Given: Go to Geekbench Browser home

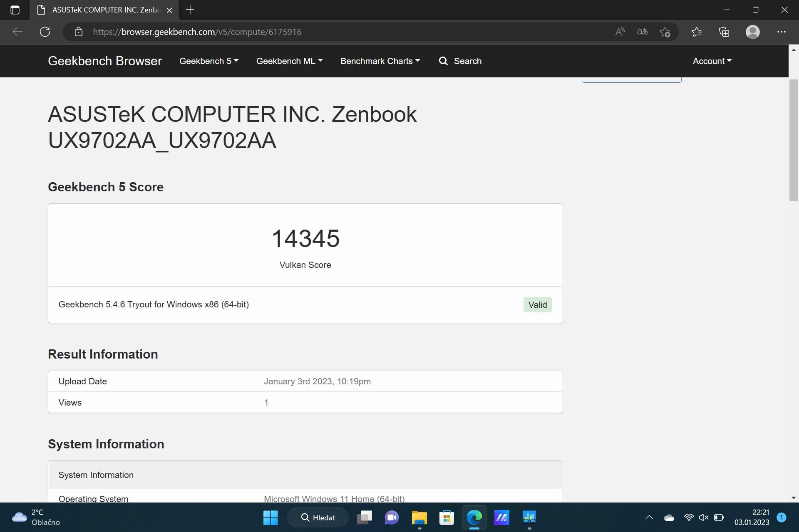Looking at the screenshot, I should (x=105, y=61).
